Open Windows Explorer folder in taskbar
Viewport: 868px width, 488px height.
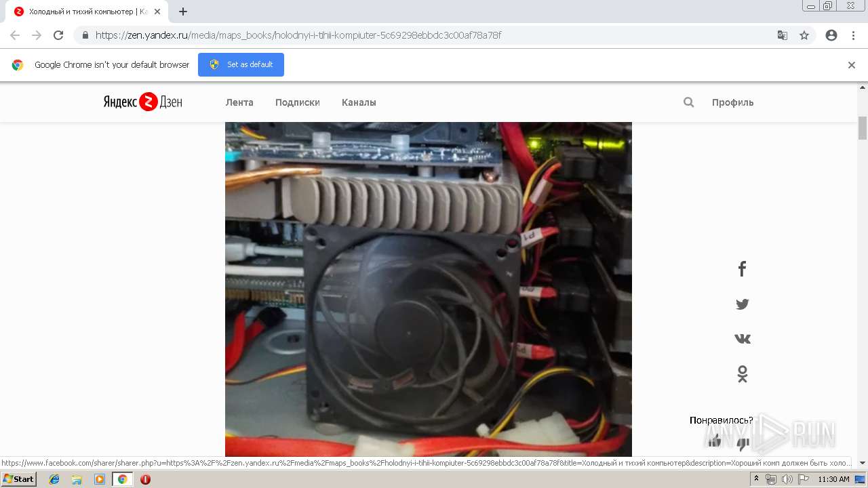[77, 479]
